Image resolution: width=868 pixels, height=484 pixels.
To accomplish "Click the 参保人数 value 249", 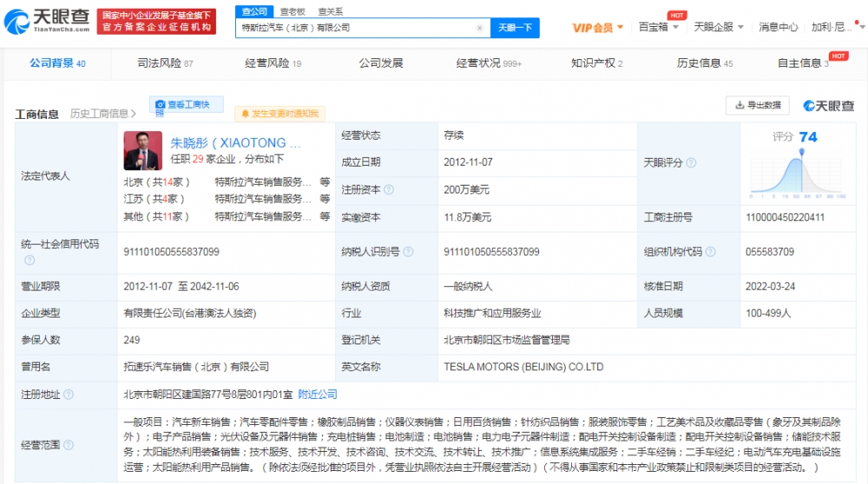I will tap(132, 340).
